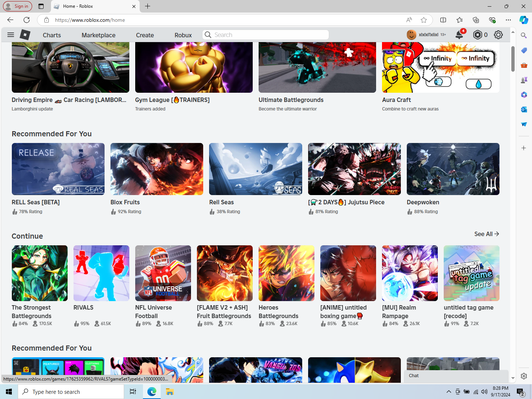Open a new browser tab

(147, 6)
